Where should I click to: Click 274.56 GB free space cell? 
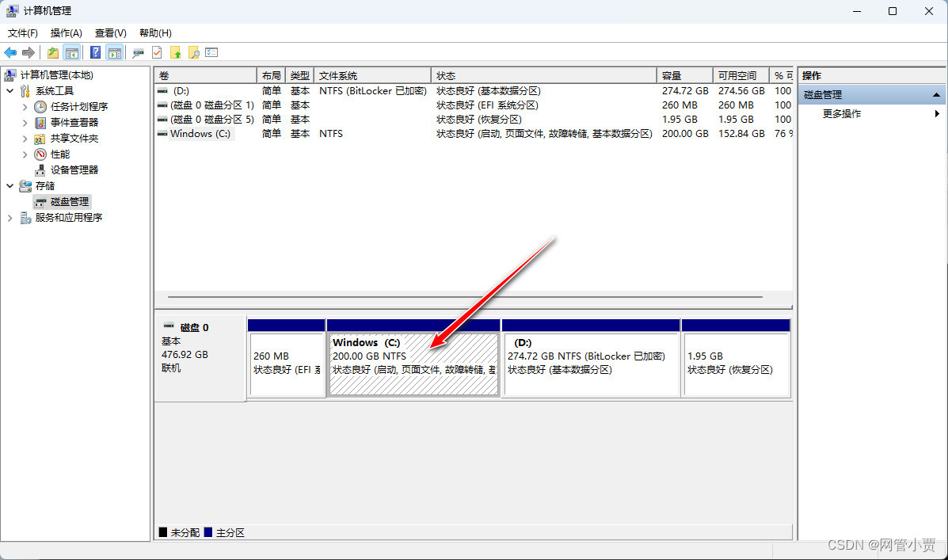[x=741, y=91]
